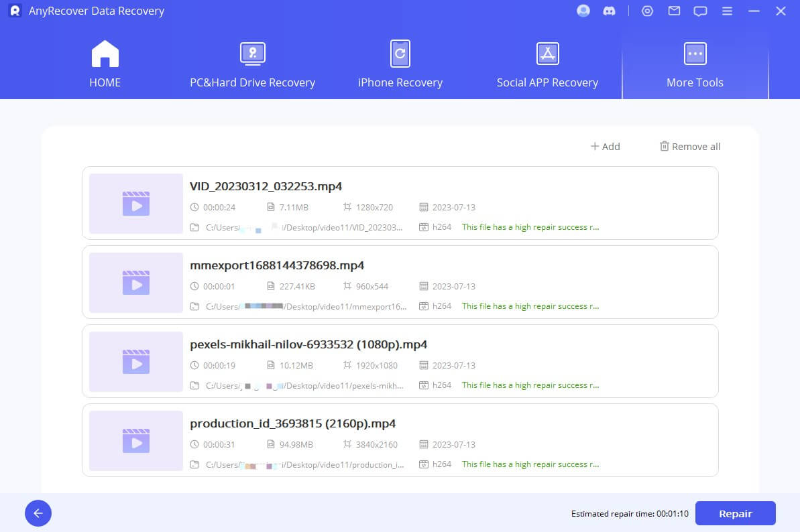Screen dimensions: 800x532
Task: Open the home icon above HOME
Action: click(105, 53)
